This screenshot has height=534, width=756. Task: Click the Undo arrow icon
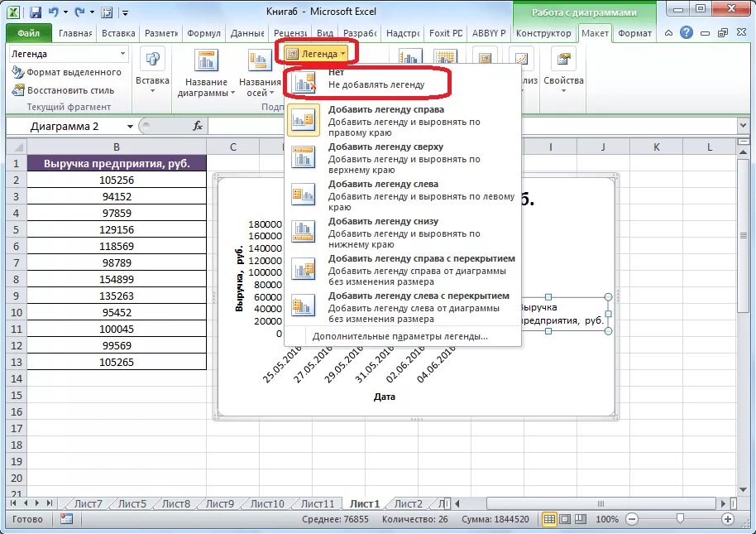[x=54, y=12]
